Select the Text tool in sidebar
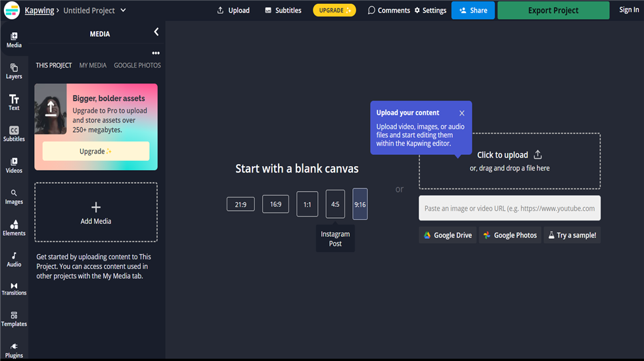 14,102
